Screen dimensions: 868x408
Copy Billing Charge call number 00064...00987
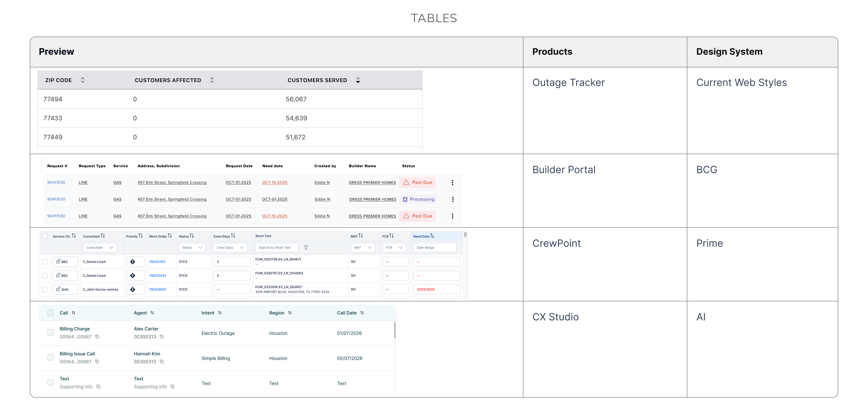click(x=97, y=337)
